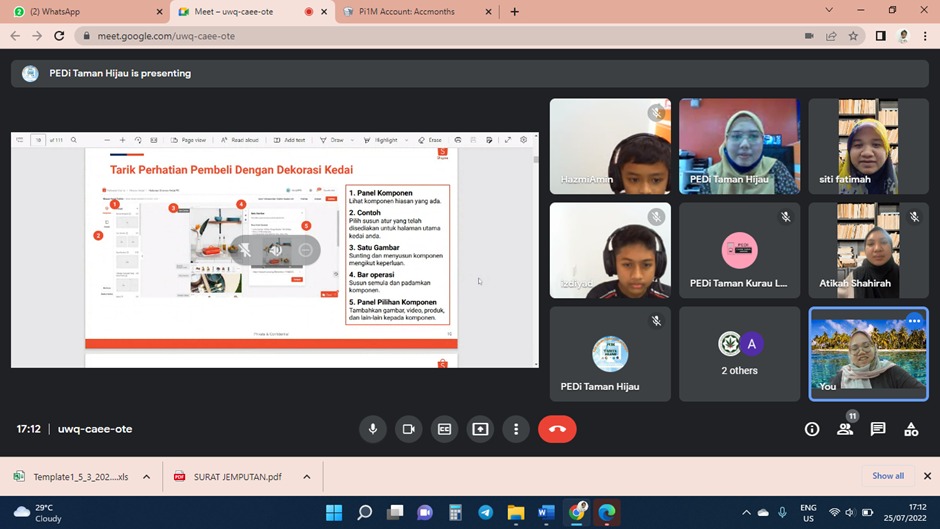Expand options for Template1_5_3 xls download

coord(146,477)
